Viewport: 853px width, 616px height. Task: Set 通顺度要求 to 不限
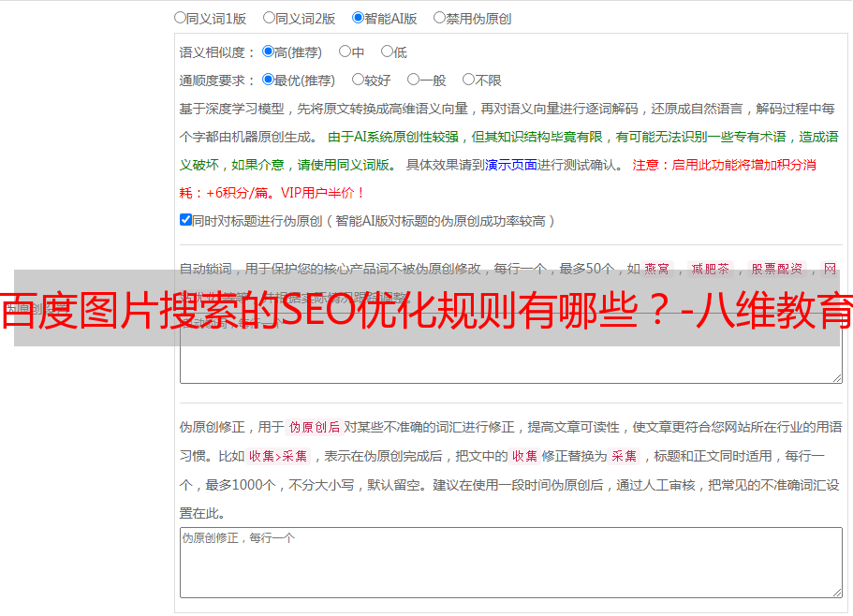468,80
